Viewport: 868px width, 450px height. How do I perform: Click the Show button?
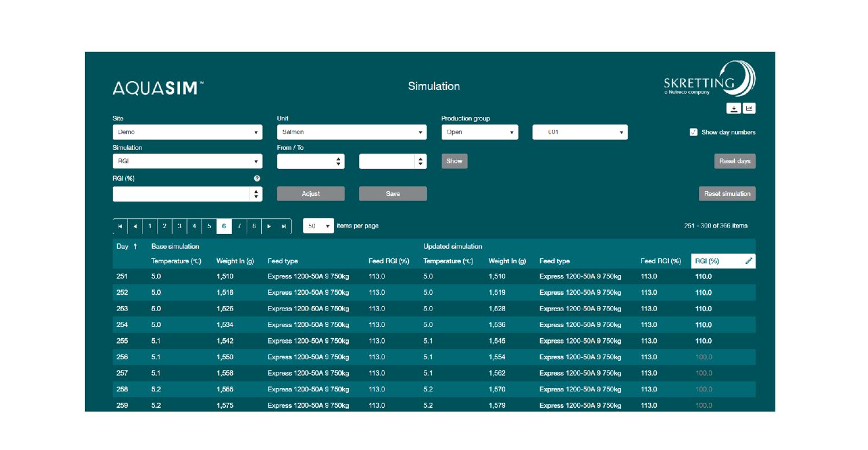[454, 161]
